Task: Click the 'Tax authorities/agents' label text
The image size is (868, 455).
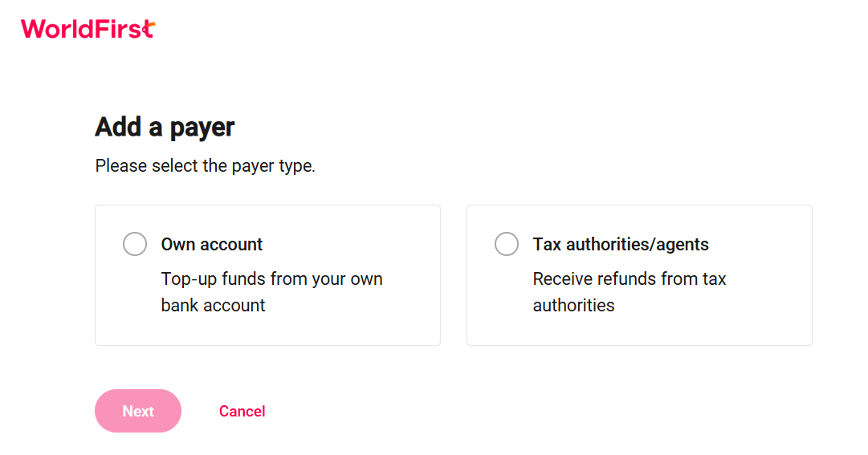Action: pyautogui.click(x=621, y=244)
